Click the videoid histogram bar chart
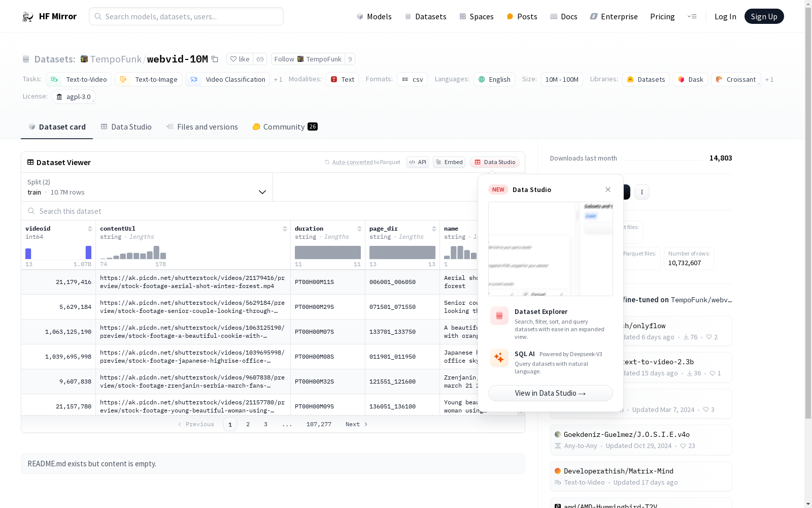 tap(58, 252)
